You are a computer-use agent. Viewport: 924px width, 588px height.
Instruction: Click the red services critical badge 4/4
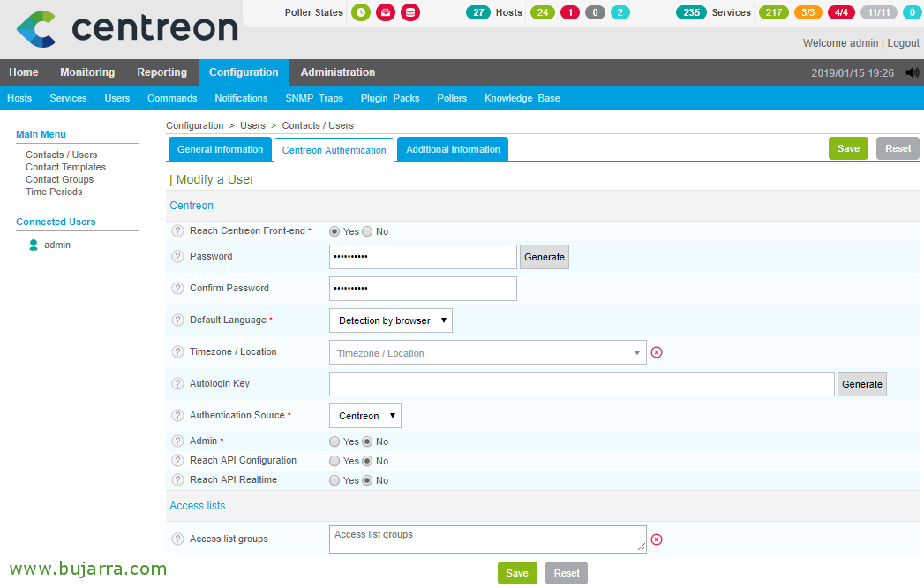[841, 12]
